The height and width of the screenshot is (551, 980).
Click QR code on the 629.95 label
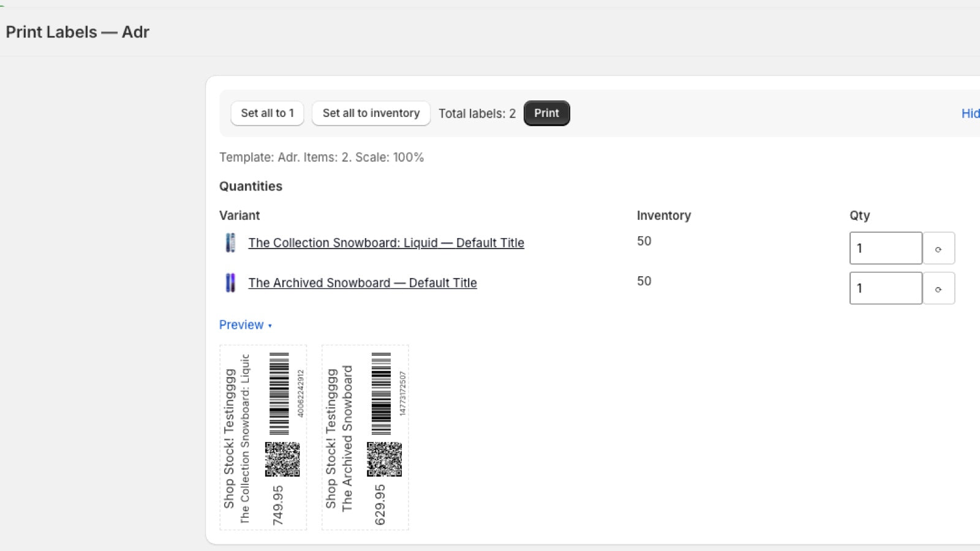click(x=384, y=459)
